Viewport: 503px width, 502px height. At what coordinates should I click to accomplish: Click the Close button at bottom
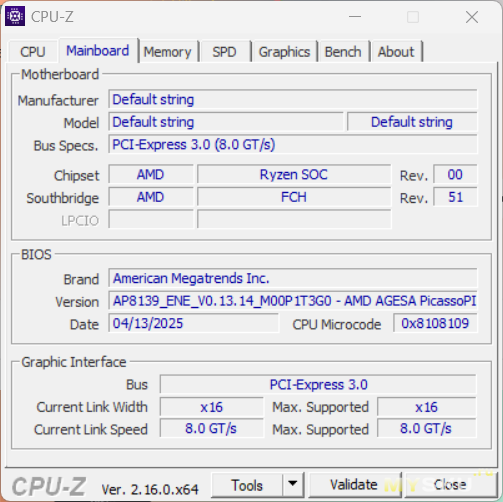point(450,485)
